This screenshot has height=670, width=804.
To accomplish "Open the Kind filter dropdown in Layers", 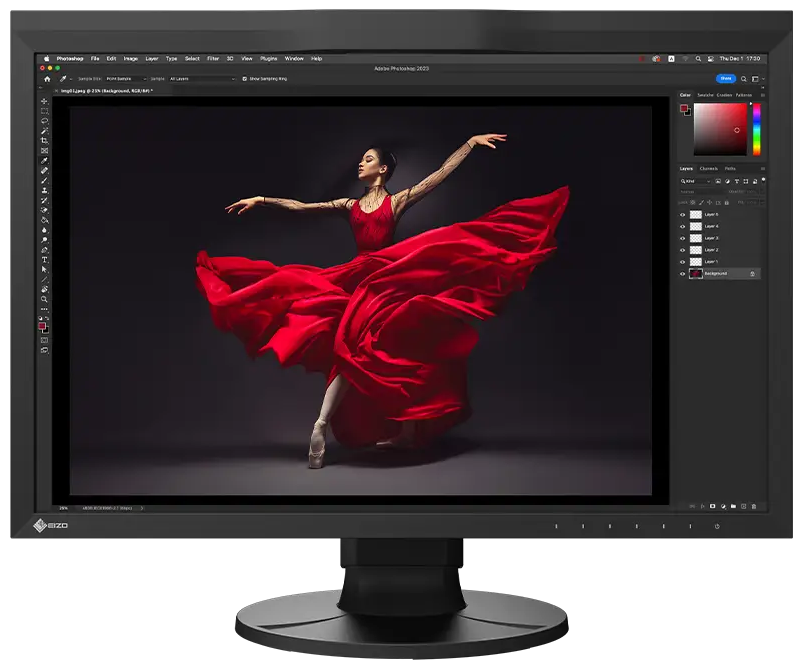I will pos(696,181).
